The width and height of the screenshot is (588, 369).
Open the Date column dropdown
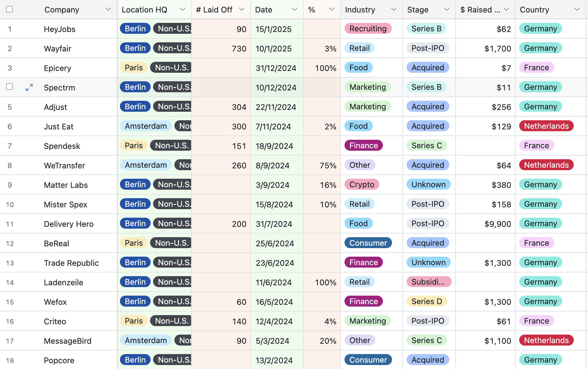(x=295, y=9)
